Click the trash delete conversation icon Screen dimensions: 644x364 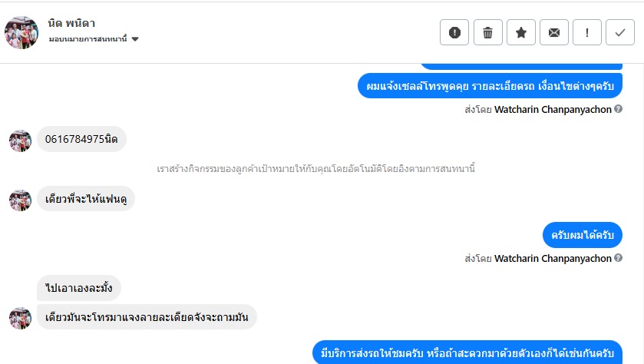point(487,33)
